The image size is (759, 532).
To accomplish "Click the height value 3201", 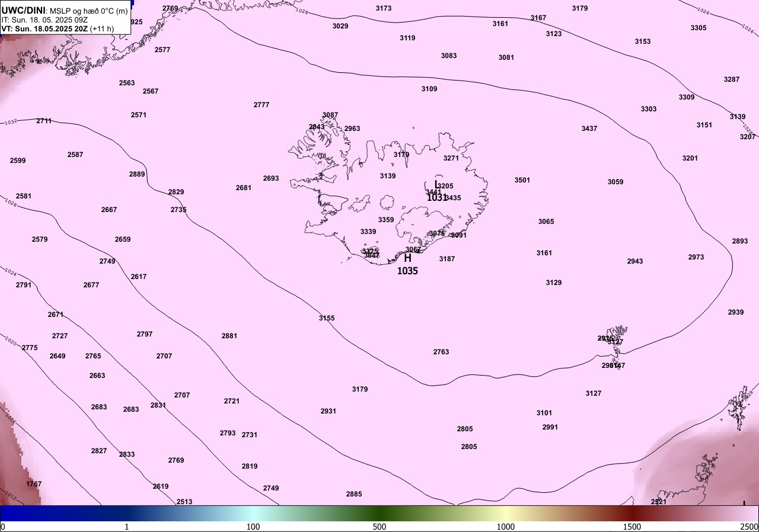I will [x=690, y=158].
